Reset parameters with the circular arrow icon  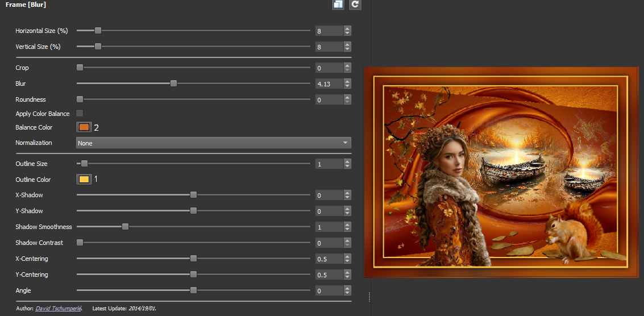tap(355, 5)
